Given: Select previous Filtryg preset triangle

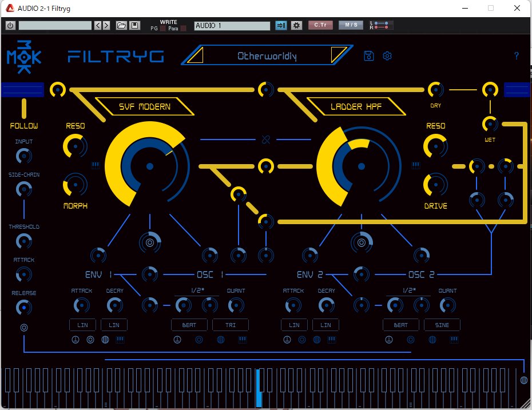Looking at the screenshot, I should tap(196, 55).
